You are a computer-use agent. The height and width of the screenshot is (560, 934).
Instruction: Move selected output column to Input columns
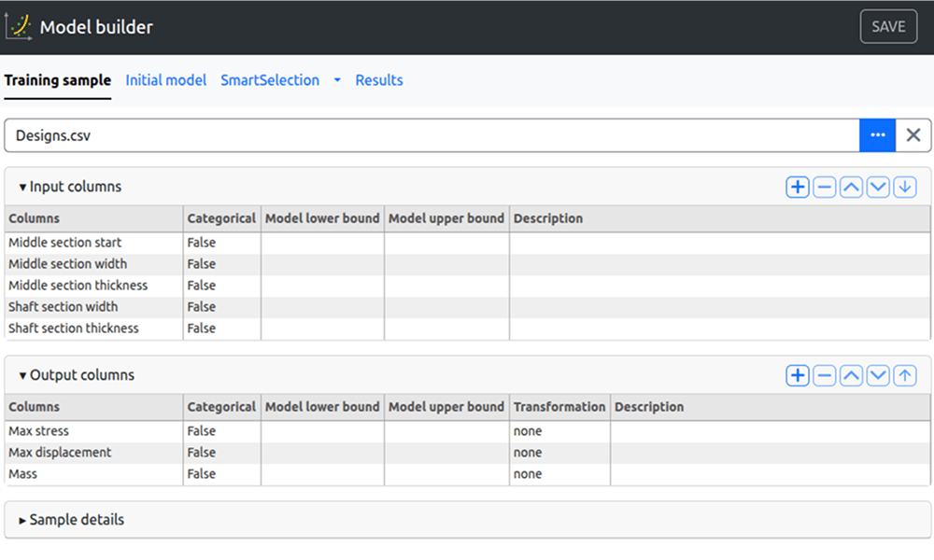coord(904,376)
